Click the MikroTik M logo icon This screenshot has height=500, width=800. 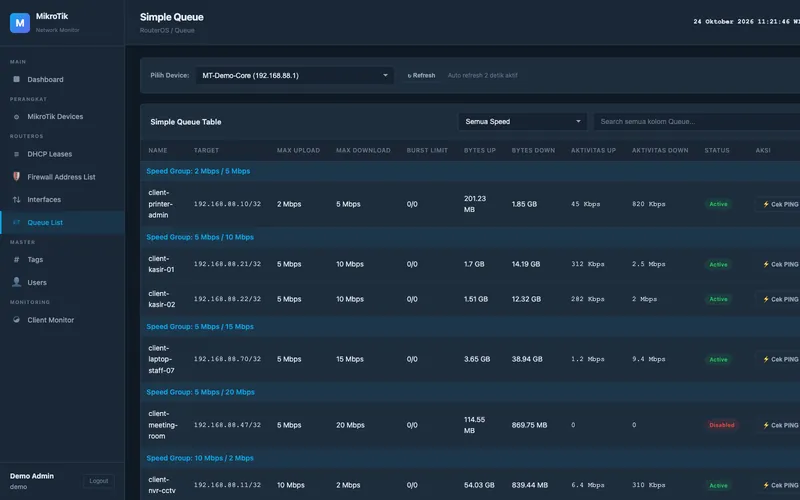[20, 23]
